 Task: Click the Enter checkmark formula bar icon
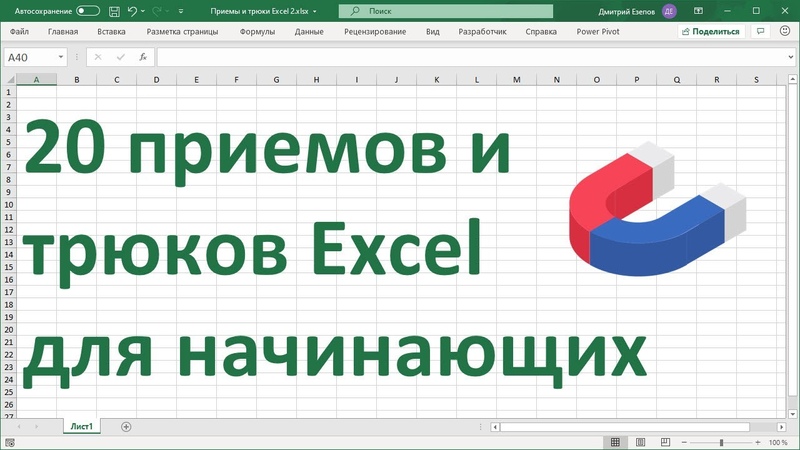[120, 57]
